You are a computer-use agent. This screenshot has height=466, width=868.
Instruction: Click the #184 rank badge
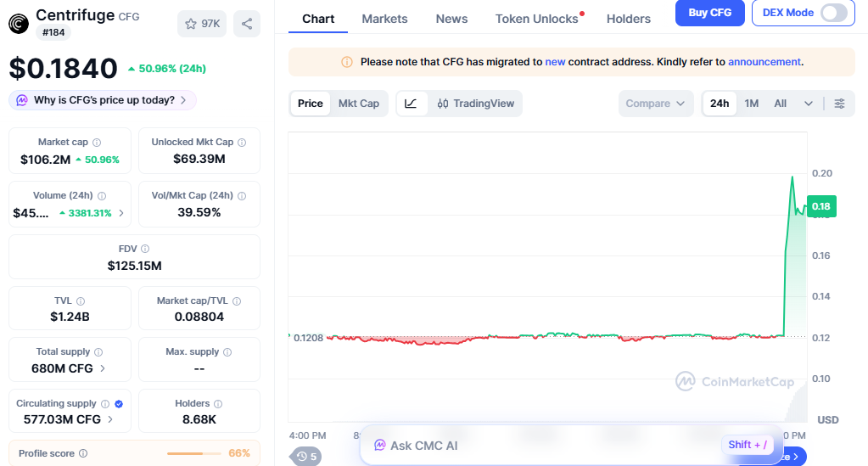point(53,33)
